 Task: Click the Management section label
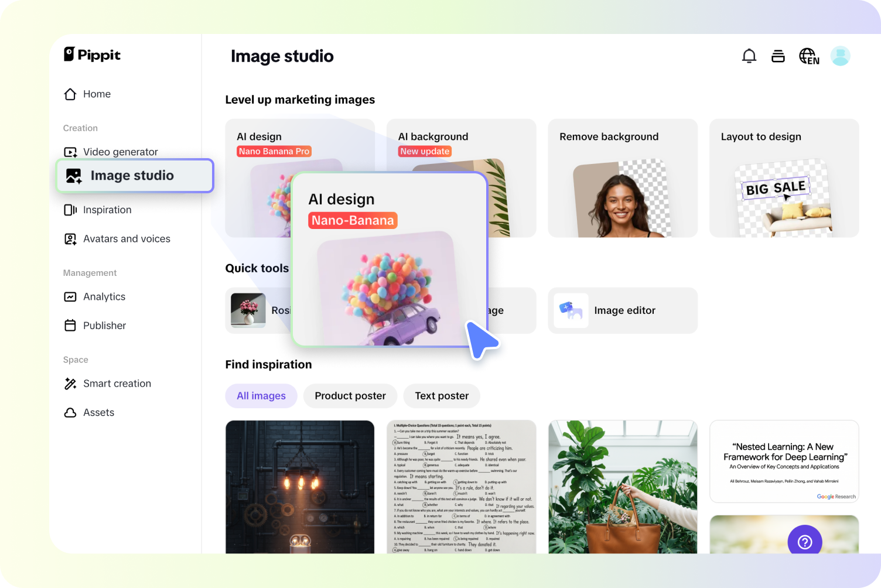coord(90,273)
